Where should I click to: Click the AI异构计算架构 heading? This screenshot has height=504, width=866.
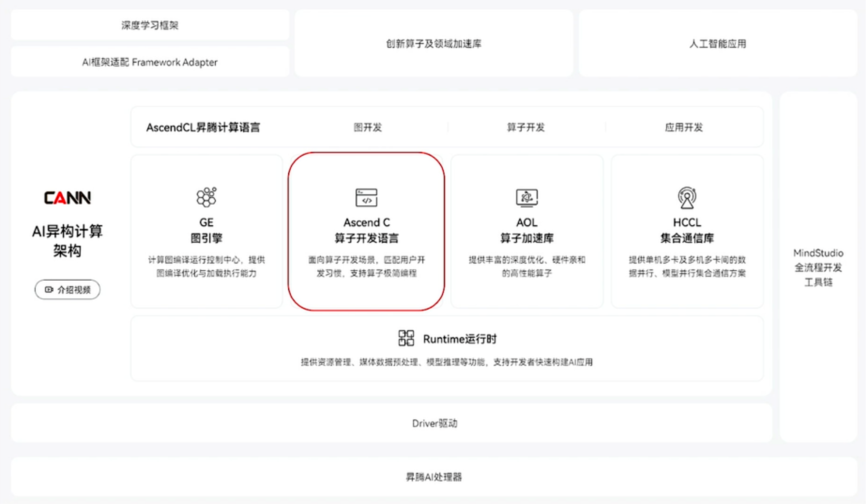pyautogui.click(x=67, y=241)
